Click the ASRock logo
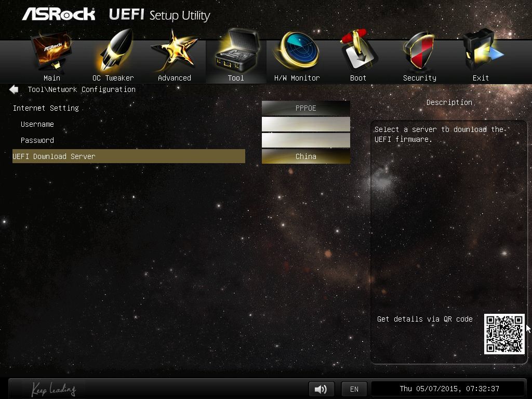Image resolution: width=532 pixels, height=399 pixels. tap(58, 14)
